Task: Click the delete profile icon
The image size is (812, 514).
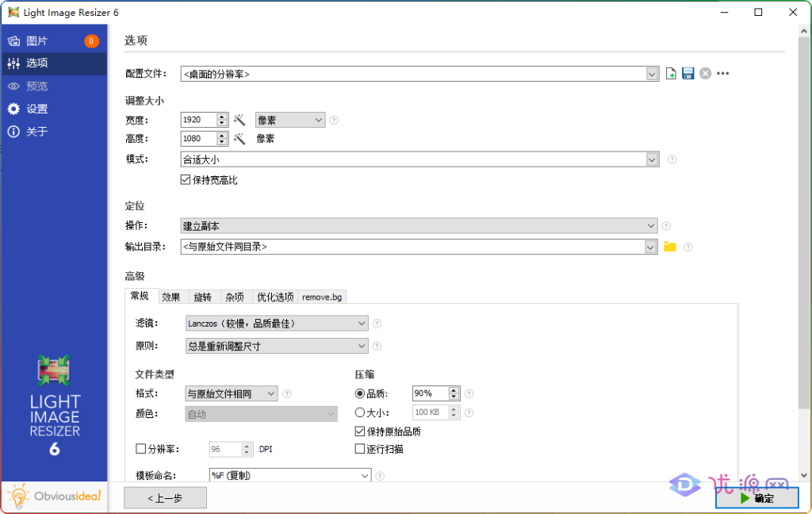Action: coord(705,74)
